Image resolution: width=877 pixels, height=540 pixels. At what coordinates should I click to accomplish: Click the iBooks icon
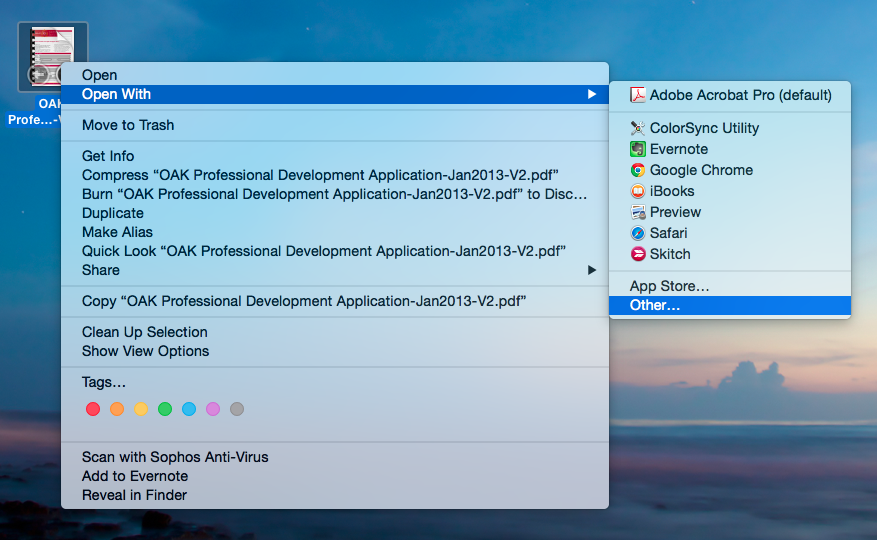tap(638, 191)
